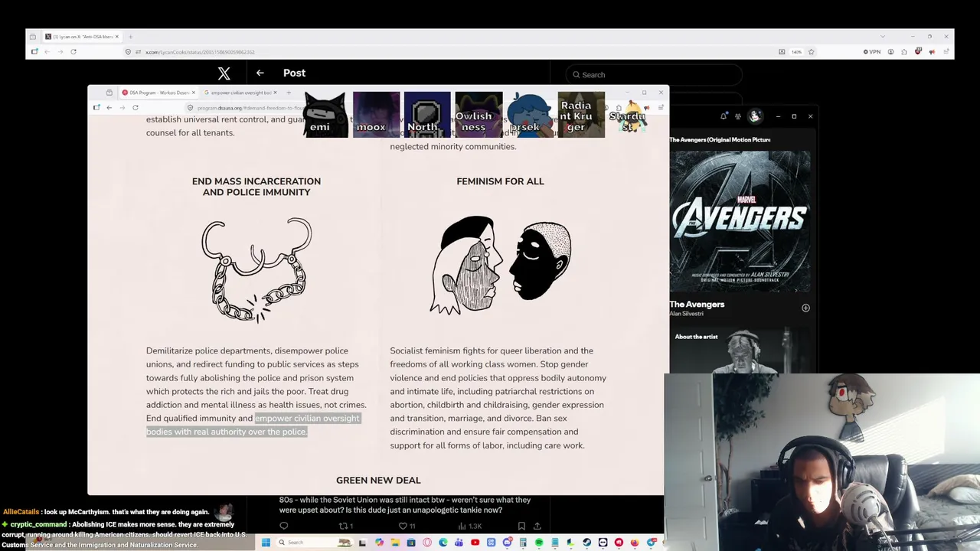Open Spotify from the taskbar
This screenshot has width=980, height=551.
pos(539,543)
